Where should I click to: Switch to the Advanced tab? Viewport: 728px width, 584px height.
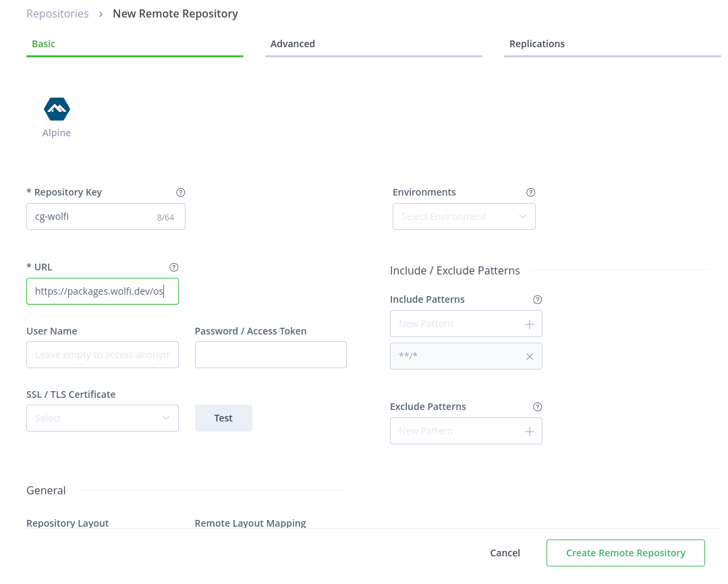(292, 44)
